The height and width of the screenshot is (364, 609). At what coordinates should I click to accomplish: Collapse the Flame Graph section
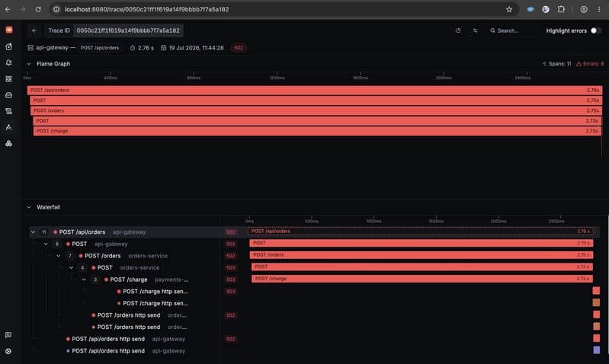click(x=29, y=64)
